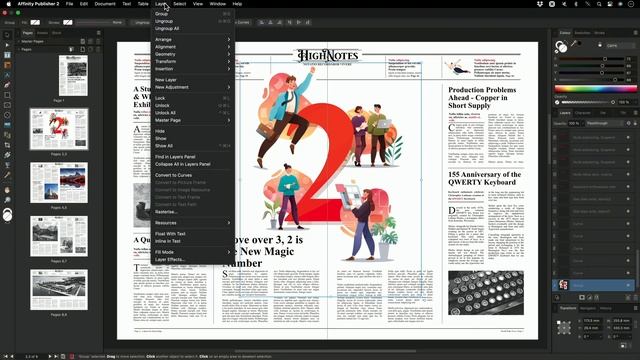Select the Artistic Text tool
The image size is (640, 360).
(x=7, y=75)
